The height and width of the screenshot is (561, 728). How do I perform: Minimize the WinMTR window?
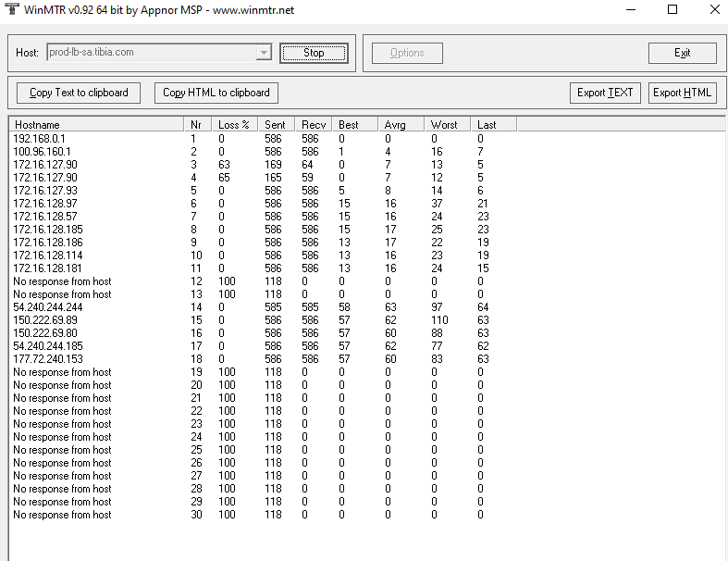tap(631, 9)
